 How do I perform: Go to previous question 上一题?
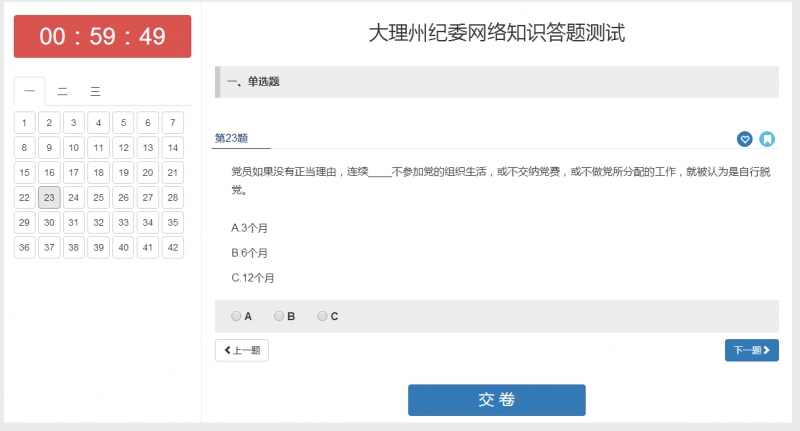pyautogui.click(x=242, y=350)
